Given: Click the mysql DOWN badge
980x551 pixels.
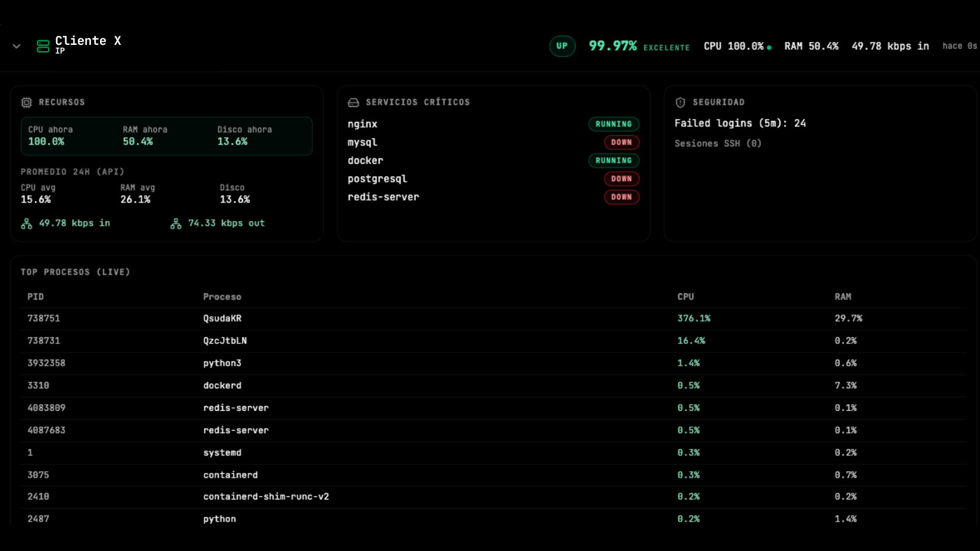Looking at the screenshot, I should click(x=621, y=142).
